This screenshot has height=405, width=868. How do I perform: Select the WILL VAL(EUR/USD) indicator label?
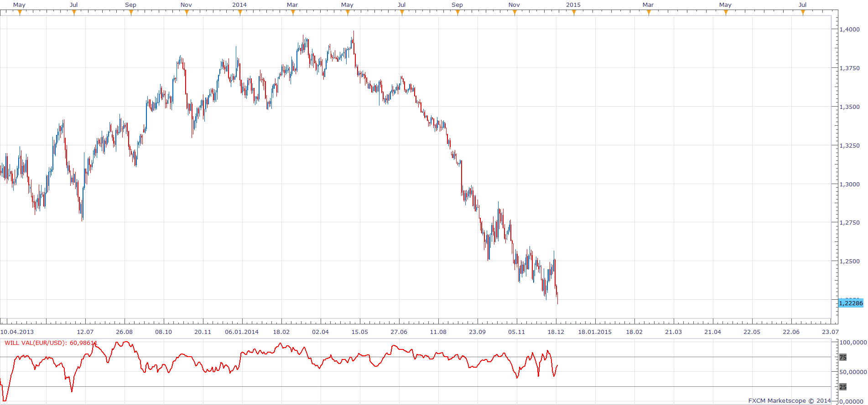51,343
